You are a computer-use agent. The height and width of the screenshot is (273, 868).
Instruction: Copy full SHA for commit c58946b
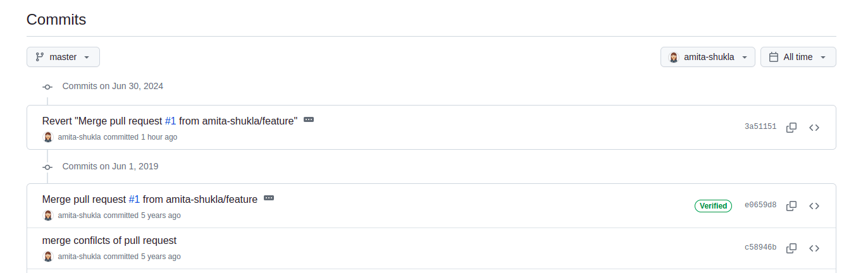[x=791, y=248]
